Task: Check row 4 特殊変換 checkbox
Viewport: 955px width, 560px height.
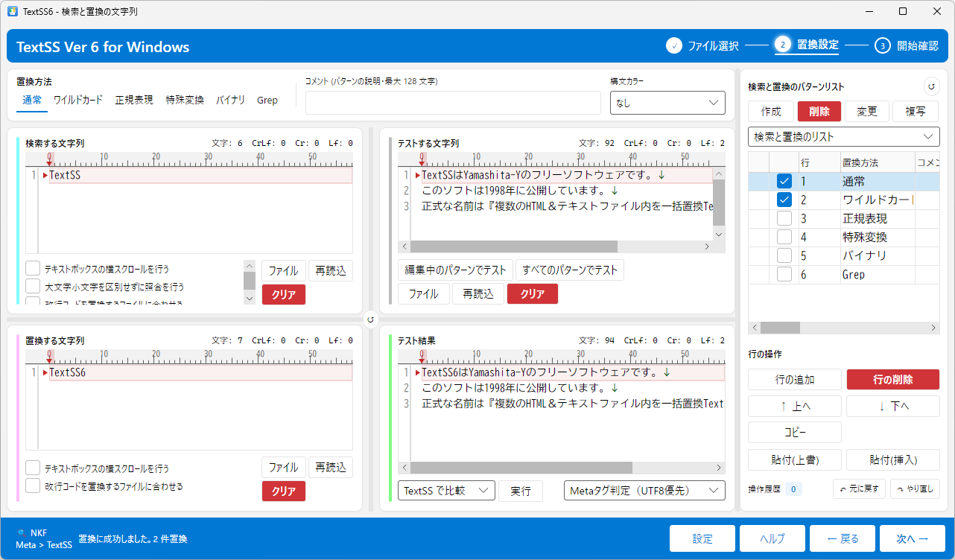Action: [x=784, y=237]
